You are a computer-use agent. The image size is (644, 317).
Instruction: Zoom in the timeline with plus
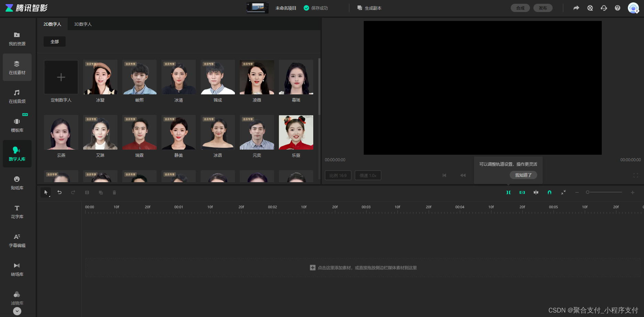coord(632,192)
